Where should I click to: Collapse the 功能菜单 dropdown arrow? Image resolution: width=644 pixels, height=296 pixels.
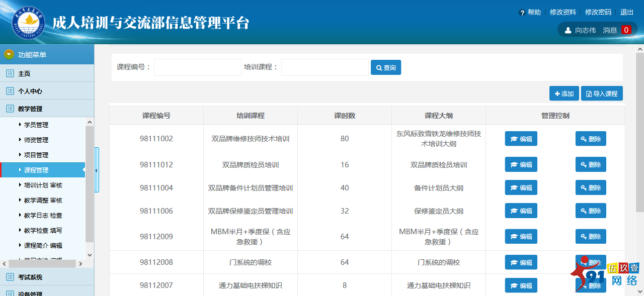click(x=9, y=54)
